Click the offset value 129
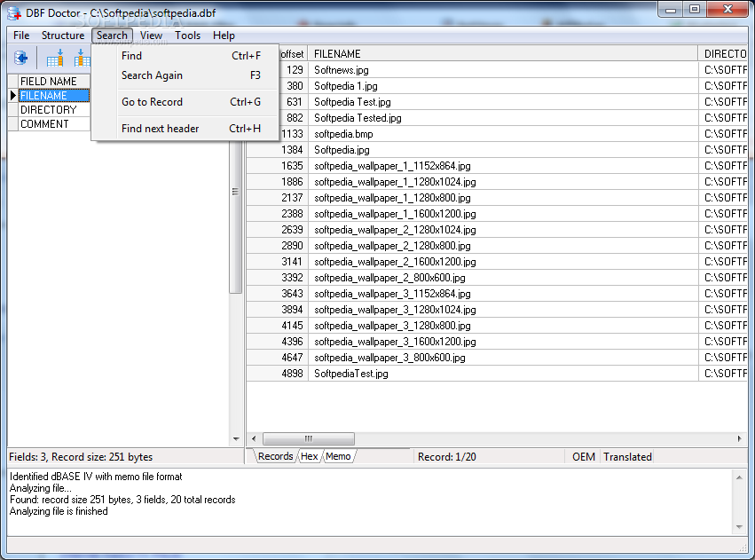This screenshot has height=560, width=755. [x=295, y=70]
